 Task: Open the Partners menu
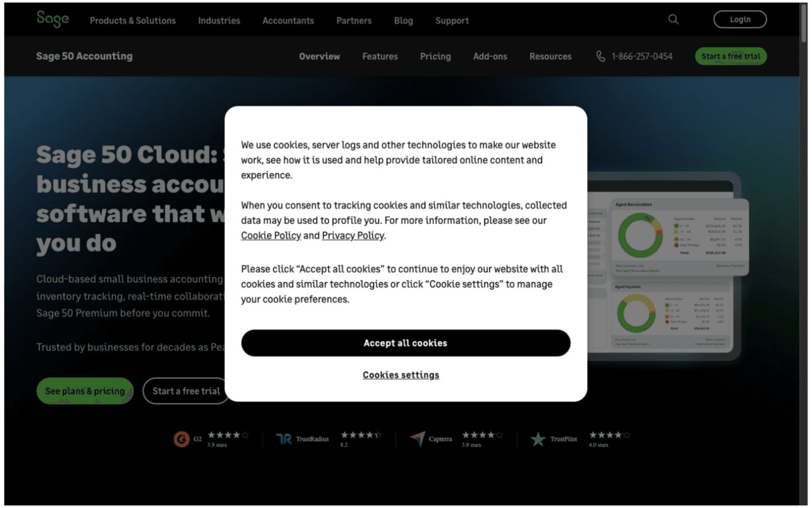(x=354, y=20)
